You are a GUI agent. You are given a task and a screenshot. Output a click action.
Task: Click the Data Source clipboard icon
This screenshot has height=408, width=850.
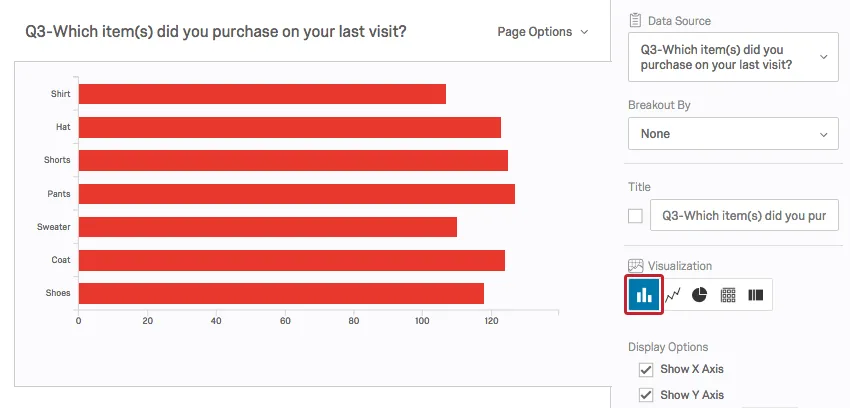point(635,20)
